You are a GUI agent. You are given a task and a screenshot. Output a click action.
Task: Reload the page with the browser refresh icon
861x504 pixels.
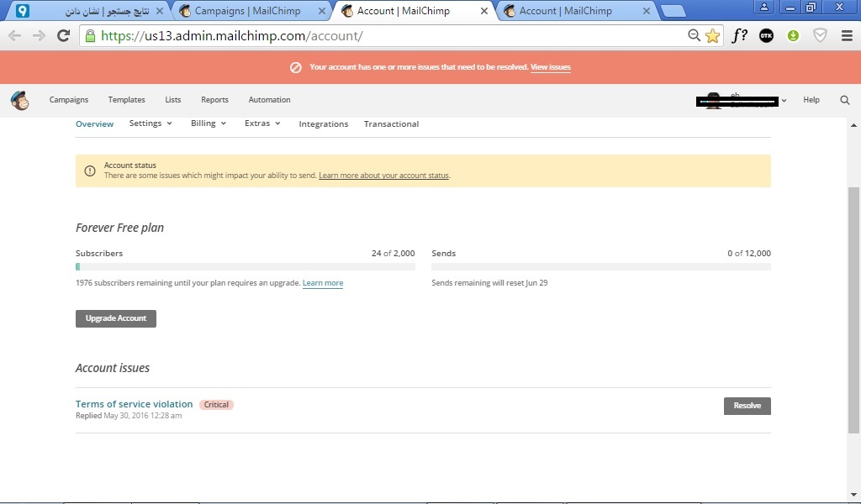63,36
